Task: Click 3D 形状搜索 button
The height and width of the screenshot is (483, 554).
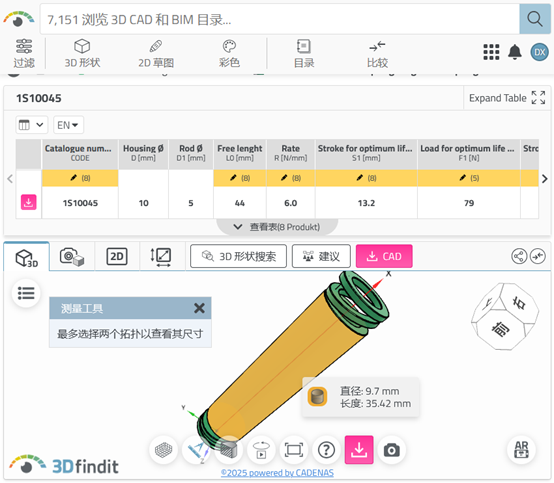Action: coord(238,256)
